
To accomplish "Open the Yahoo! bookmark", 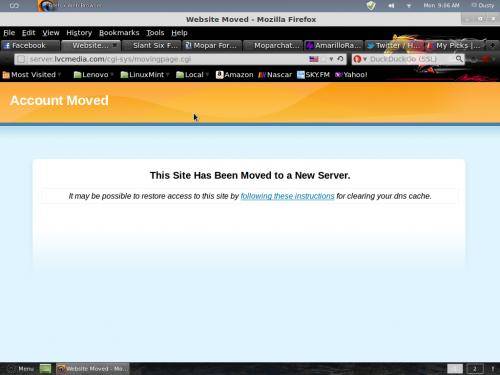I will (x=351, y=75).
